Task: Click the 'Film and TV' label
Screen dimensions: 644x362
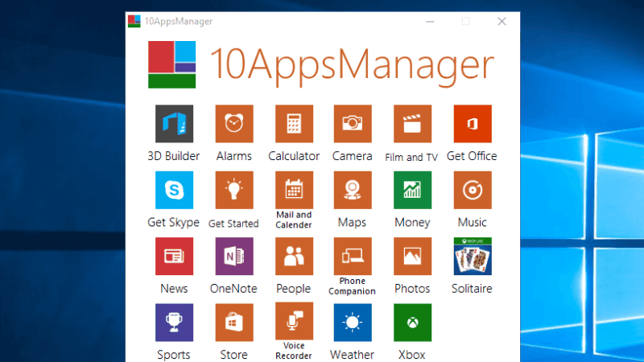Action: 411,157
